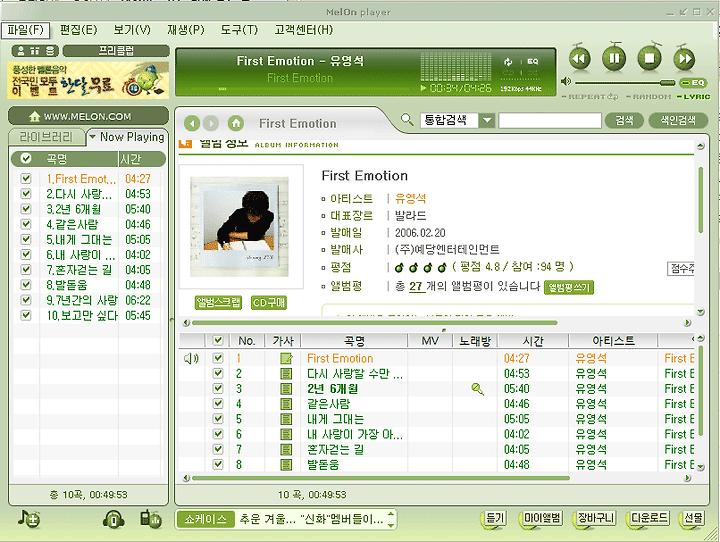
Task: Skip to the next track
Action: pyautogui.click(x=684, y=58)
